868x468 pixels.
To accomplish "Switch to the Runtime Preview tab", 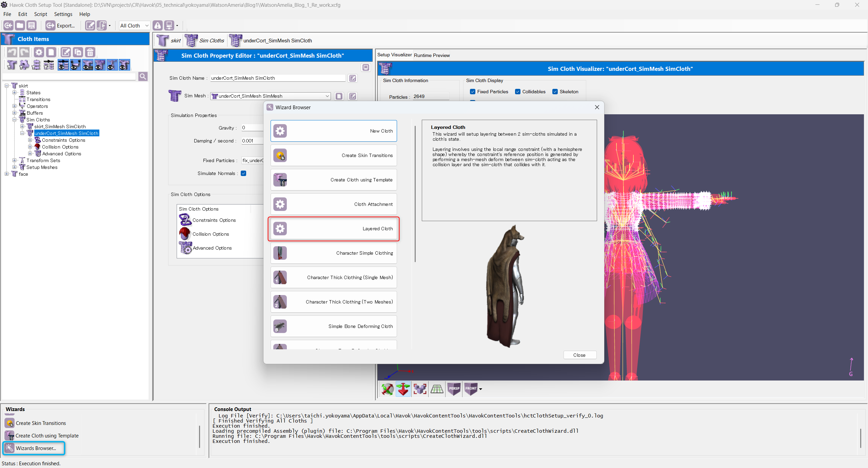I will tap(432, 55).
